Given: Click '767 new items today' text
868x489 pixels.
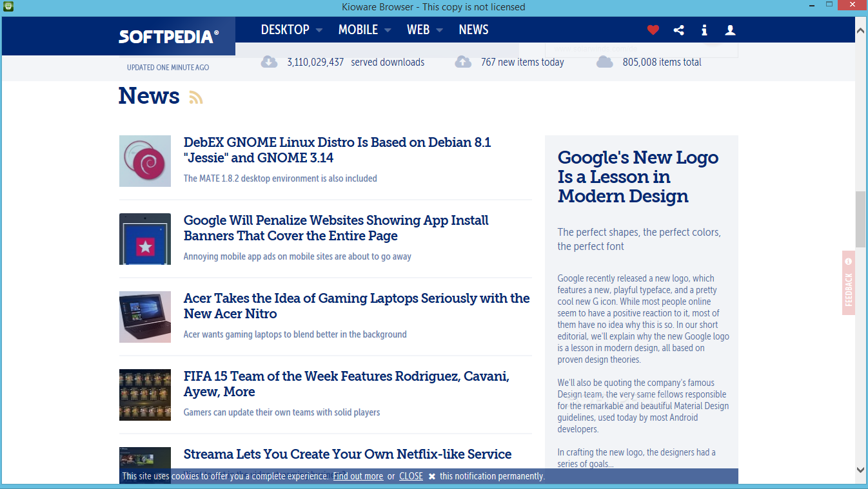Looking at the screenshot, I should pos(522,62).
